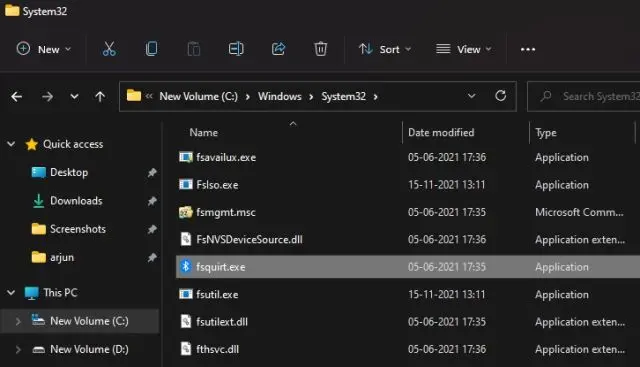Click fsutil.exe date 15-11-2021 13:11
640x367 pixels.
[447, 294]
